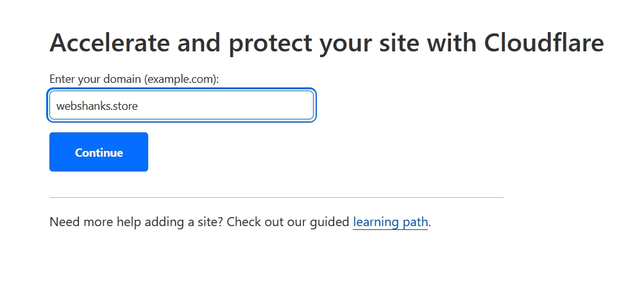Click the horizontal divider below Continue
644x282 pixels.
point(276,197)
